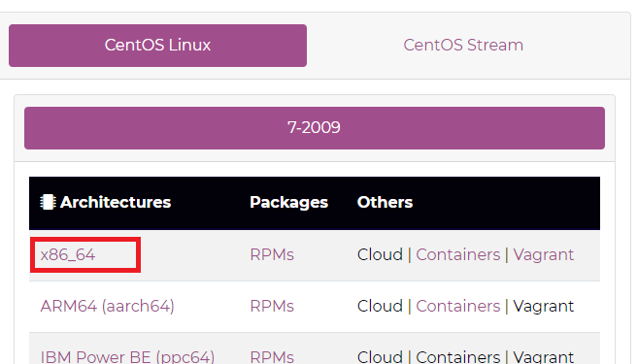Open Vagrant link in x86_64 row
Viewport: 638px width, 364px height.
(543, 255)
